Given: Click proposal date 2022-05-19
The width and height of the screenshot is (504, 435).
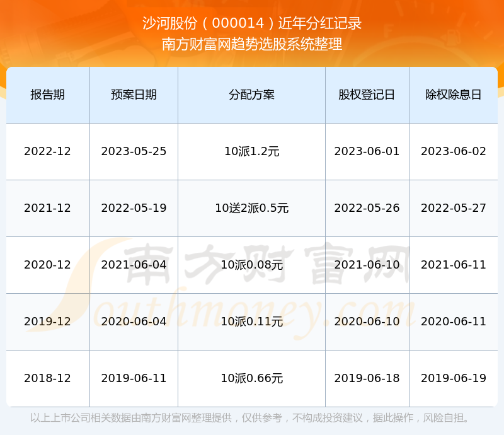Looking at the screenshot, I should coord(134,208).
